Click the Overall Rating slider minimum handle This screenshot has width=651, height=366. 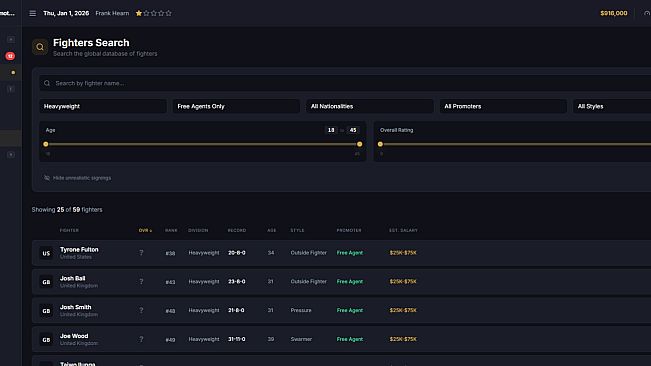[380, 144]
